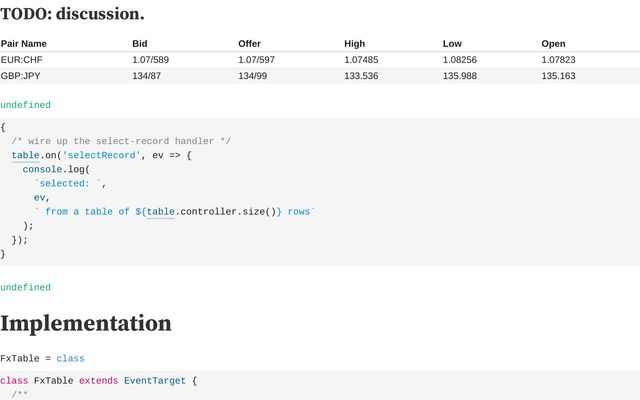Click the first green undefined output
Screen dimensions: 640x400
point(25,105)
